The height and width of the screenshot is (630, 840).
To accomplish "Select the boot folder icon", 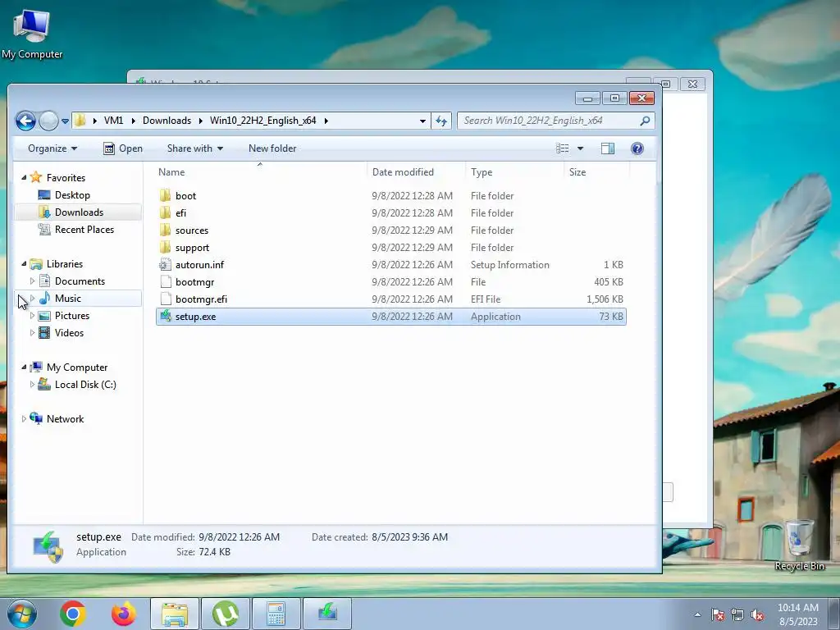I will [166, 195].
